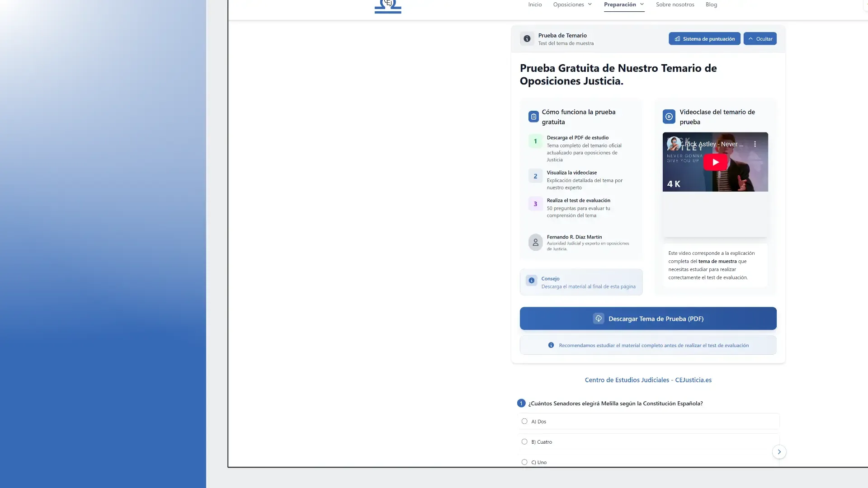Open the Preparación dropdown menu

point(624,5)
